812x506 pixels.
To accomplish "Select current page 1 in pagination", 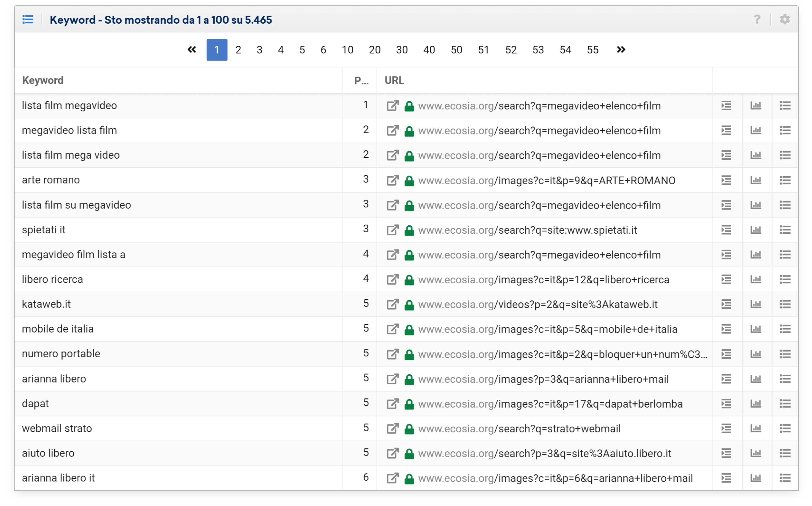I will click(217, 50).
